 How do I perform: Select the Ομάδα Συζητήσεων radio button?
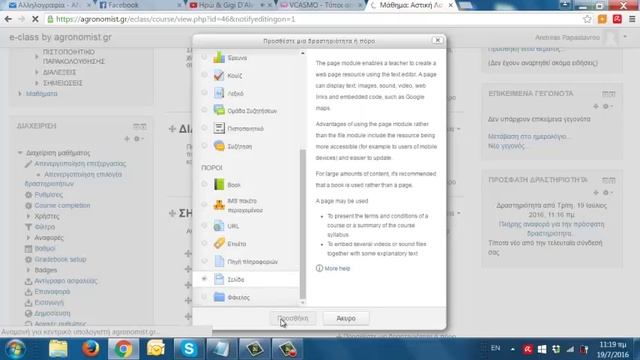tap(204, 110)
